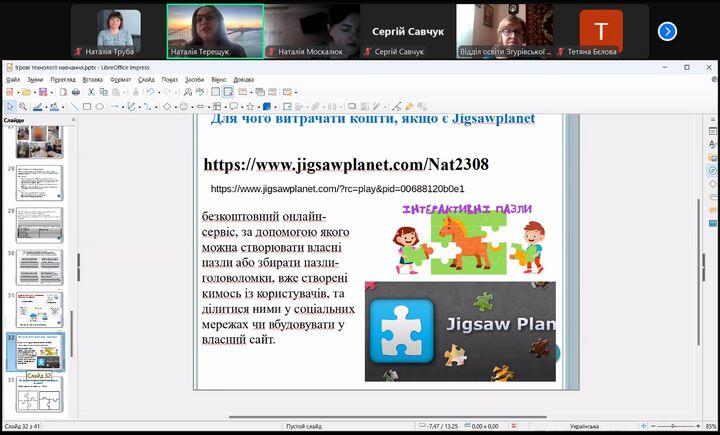
Task: Close the Слайди panel
Action: [x=73, y=120]
